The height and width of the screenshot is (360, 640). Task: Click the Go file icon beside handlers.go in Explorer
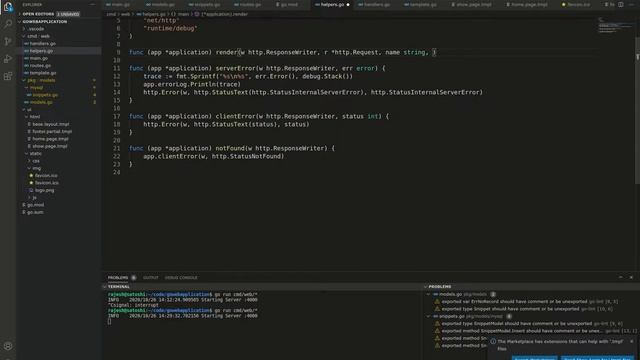click(x=27, y=44)
